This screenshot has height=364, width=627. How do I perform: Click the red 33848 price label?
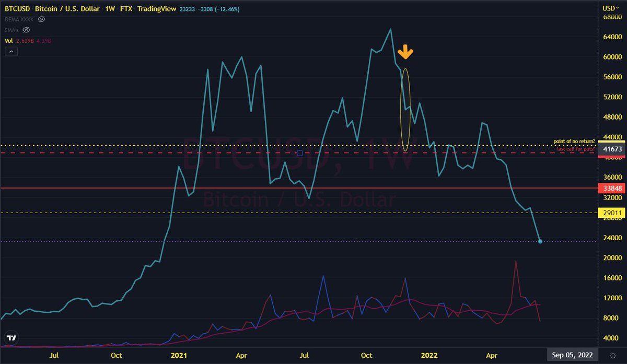[612, 188]
